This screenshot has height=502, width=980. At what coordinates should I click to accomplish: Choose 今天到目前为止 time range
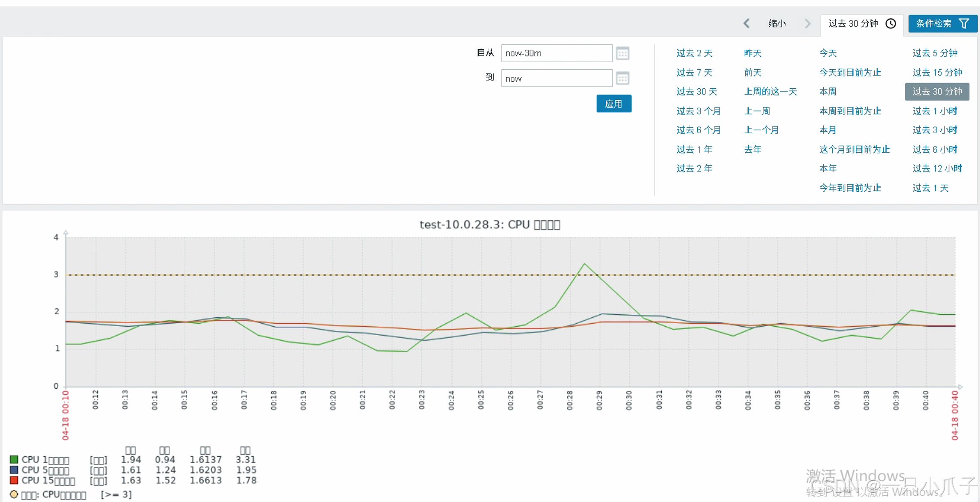click(850, 72)
